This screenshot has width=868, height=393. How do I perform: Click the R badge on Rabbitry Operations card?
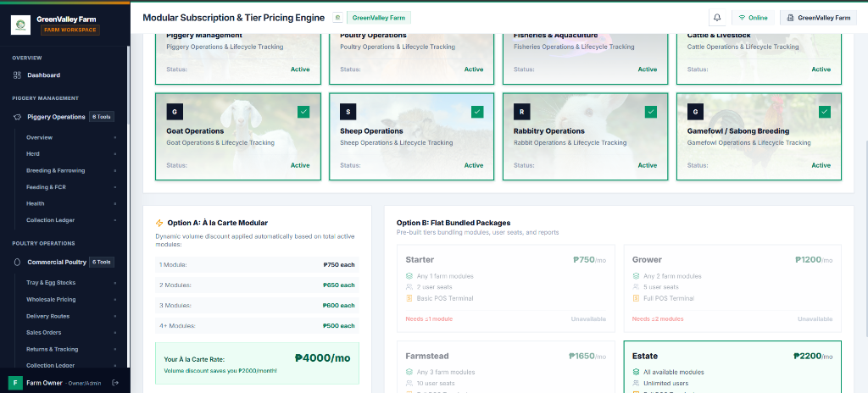tap(521, 112)
